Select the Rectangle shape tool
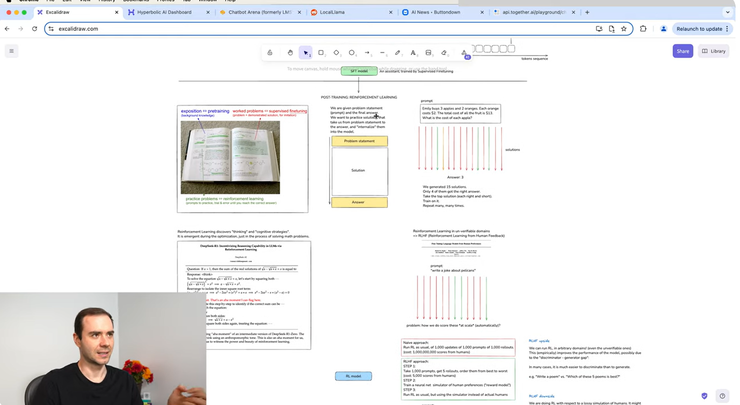This screenshot has width=740, height=405. coord(321,53)
